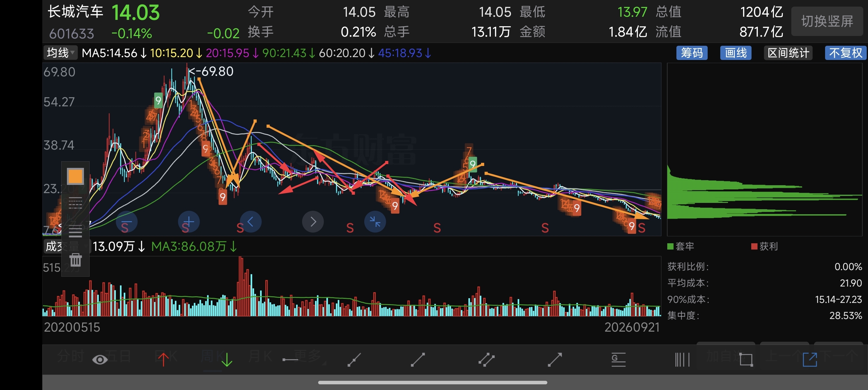Screen dimensions: 868x390
Task: Pick the rectangle drawing tool
Action: 746,360
